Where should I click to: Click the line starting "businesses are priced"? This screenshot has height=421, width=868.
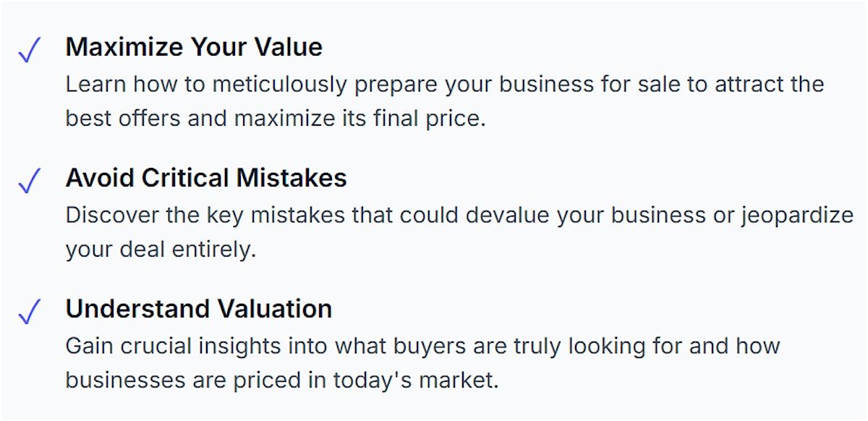282,379
